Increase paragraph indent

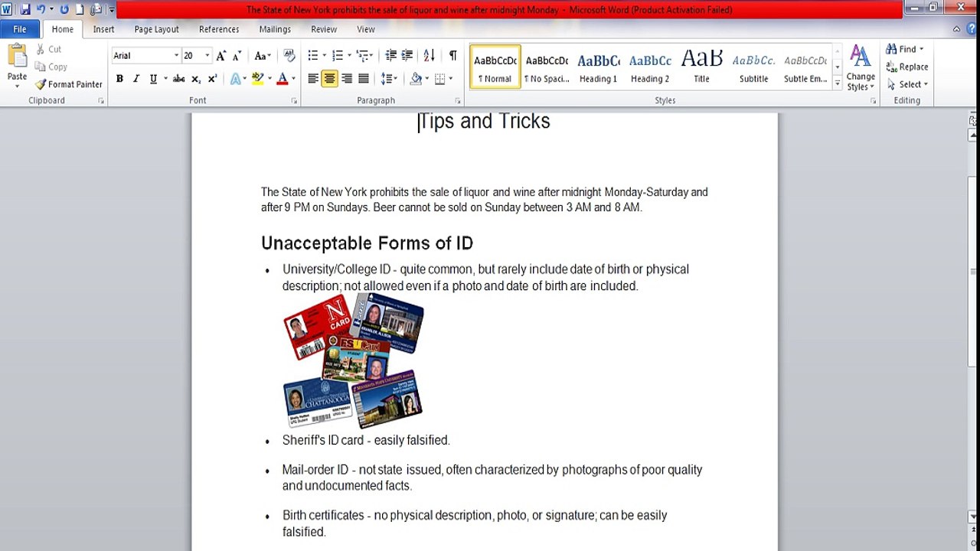click(407, 56)
